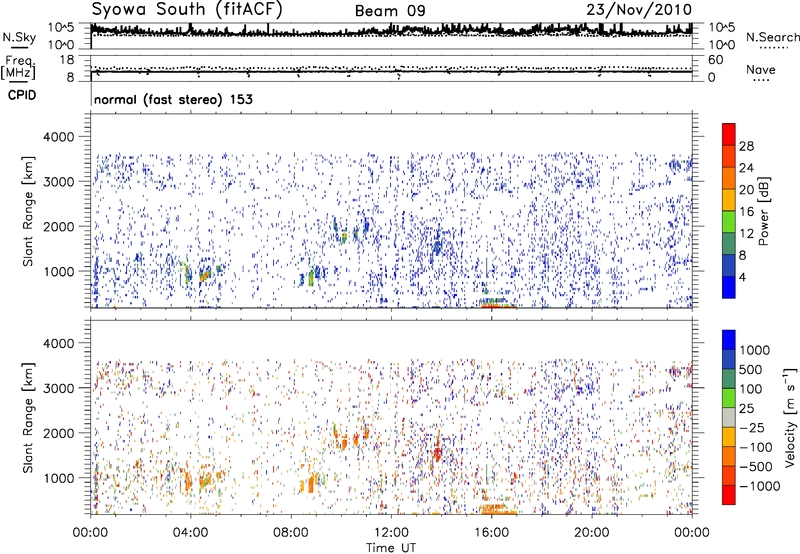This screenshot has width=800, height=554.
Task: Click 'normal (fast stereo) 153' text
Action: click(x=173, y=99)
